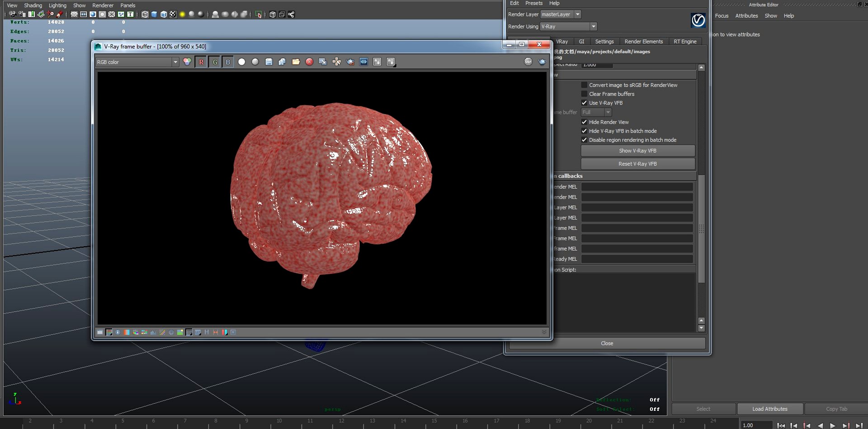Click the Reset V-Ray VFB button
The height and width of the screenshot is (429, 868).
point(637,164)
